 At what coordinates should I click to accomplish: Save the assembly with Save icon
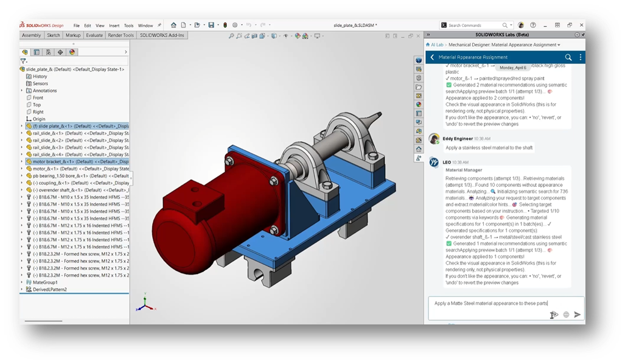click(211, 25)
